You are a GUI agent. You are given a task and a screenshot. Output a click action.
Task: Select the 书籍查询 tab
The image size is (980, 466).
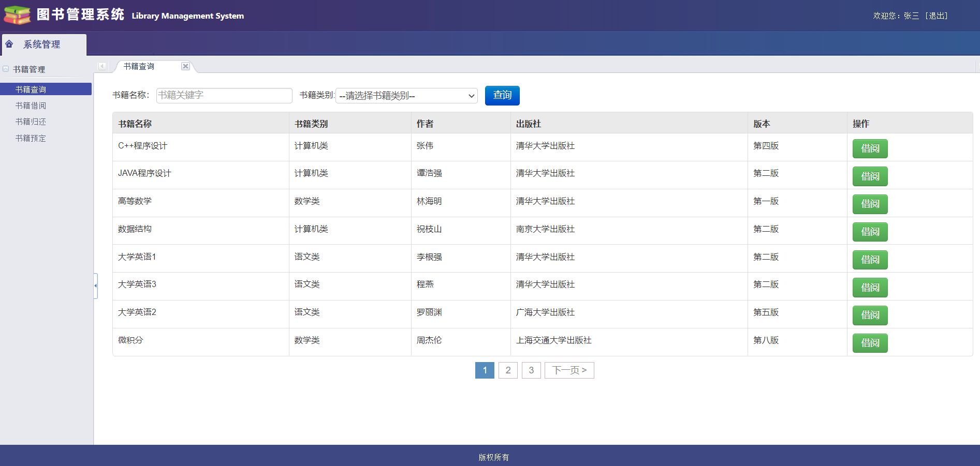point(138,66)
